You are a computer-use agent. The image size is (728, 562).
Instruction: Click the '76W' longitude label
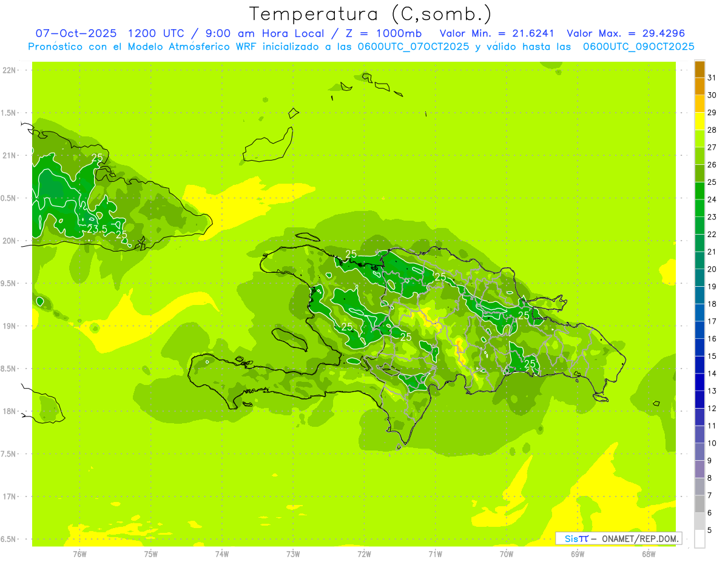(79, 554)
